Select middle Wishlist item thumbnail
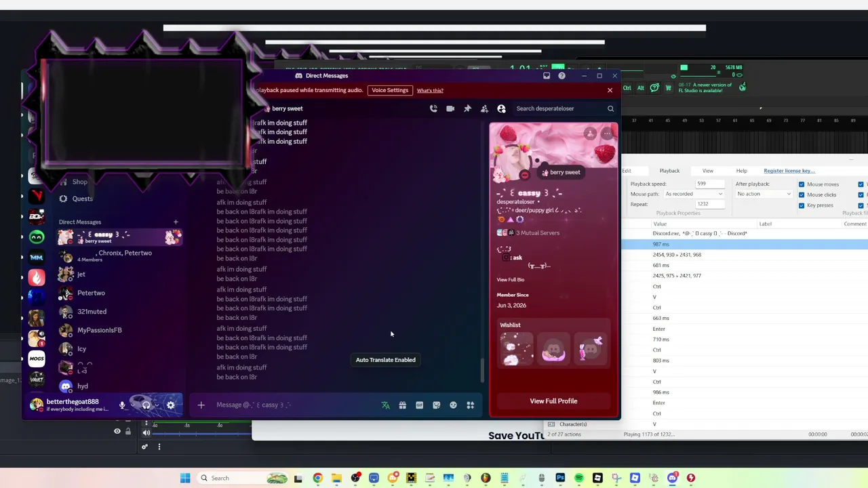The height and width of the screenshot is (488, 868). [553, 349]
